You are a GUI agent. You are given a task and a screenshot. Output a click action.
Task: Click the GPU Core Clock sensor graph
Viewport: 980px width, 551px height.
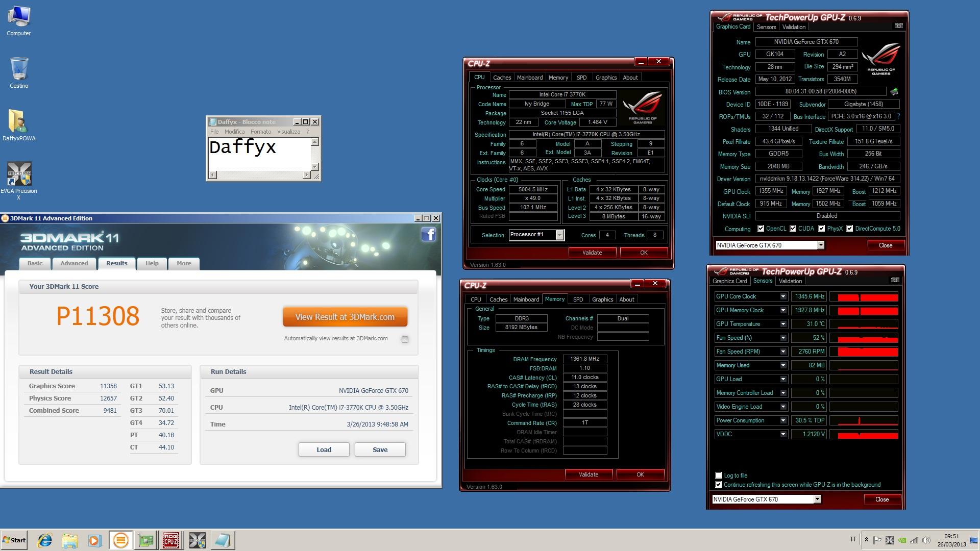point(864,296)
